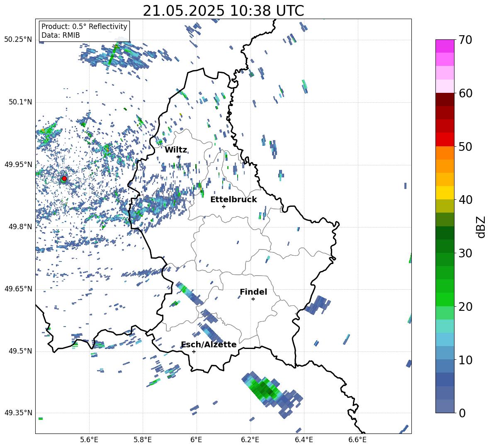Image resolution: width=491 pixels, height=448 pixels.
Task: Click the dBZ colorbar axis label
Action: (481, 227)
